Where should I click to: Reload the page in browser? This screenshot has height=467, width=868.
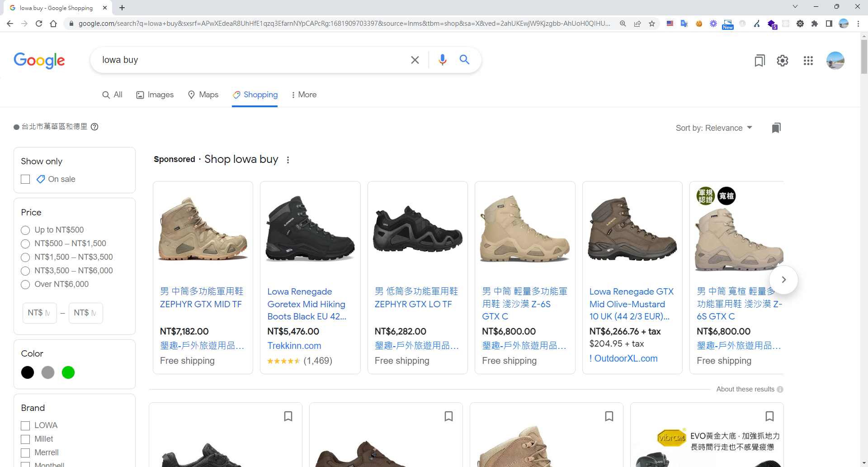point(39,24)
